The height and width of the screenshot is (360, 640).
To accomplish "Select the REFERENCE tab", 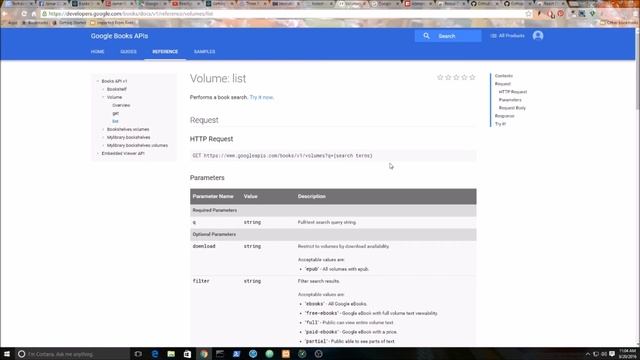I will tap(165, 52).
